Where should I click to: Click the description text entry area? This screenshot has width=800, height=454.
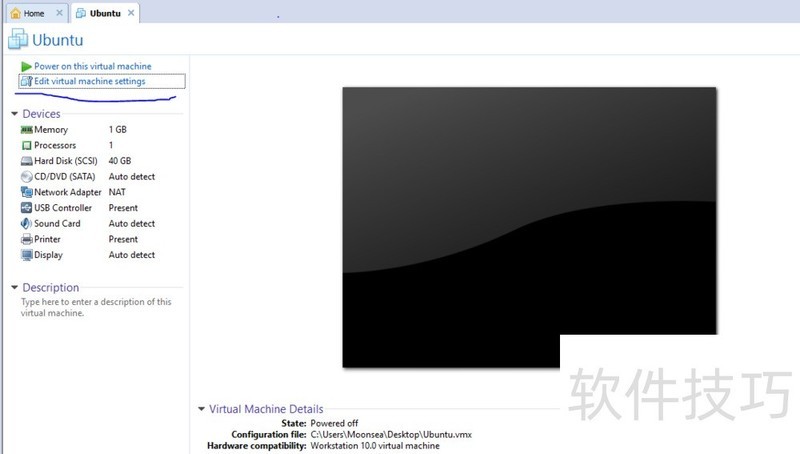click(96, 307)
